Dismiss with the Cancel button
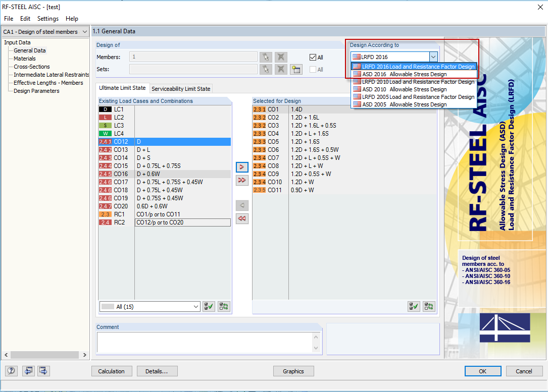This screenshot has width=548, height=392. coord(524,371)
